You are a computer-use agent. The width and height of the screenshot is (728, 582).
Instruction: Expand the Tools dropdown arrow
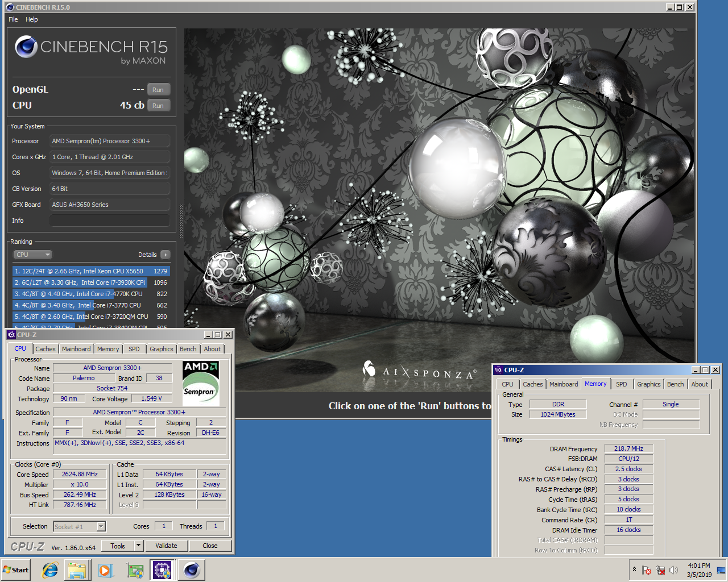click(138, 546)
